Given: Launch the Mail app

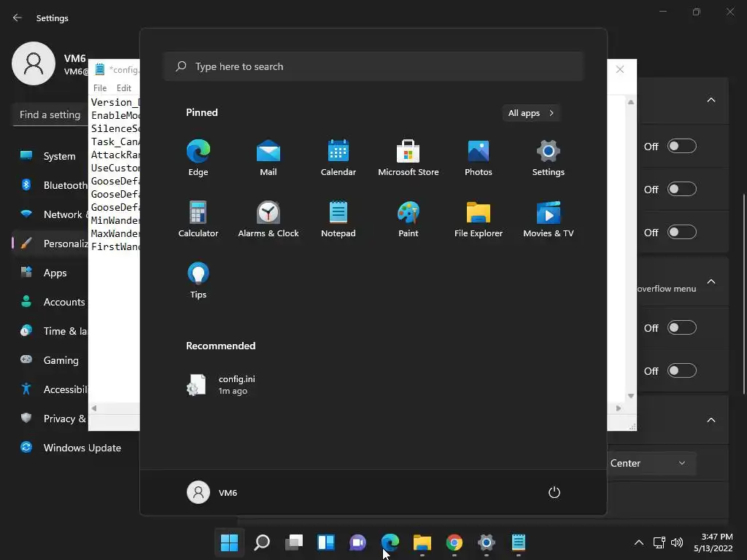Looking at the screenshot, I should 268,157.
